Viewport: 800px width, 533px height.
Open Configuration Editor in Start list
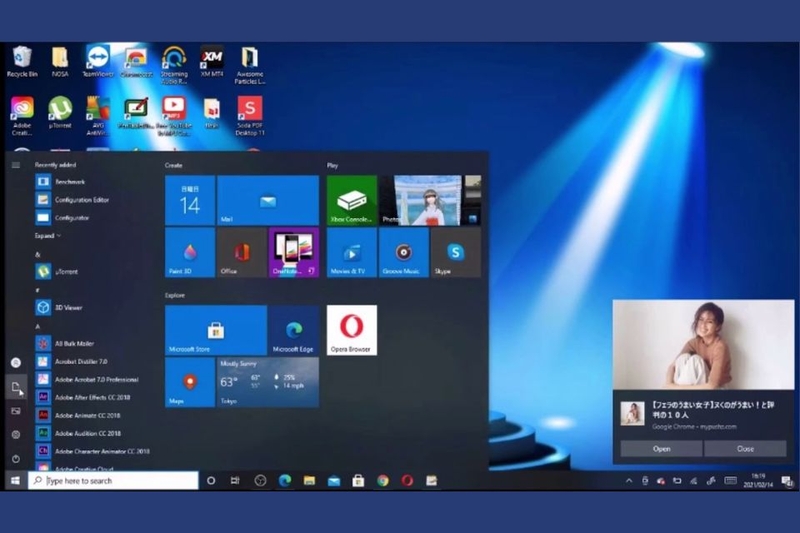coord(92,199)
